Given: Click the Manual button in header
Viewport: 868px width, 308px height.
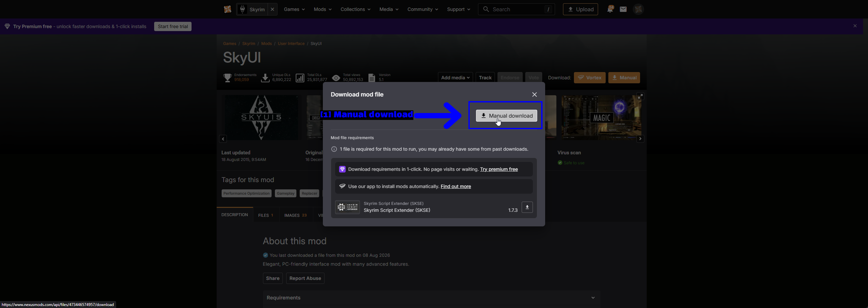Looking at the screenshot, I should (x=624, y=78).
